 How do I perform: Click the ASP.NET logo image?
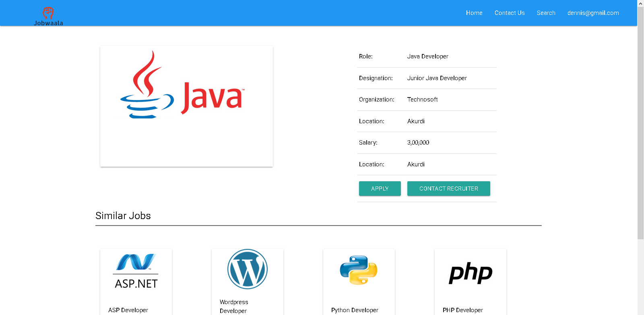136,271
